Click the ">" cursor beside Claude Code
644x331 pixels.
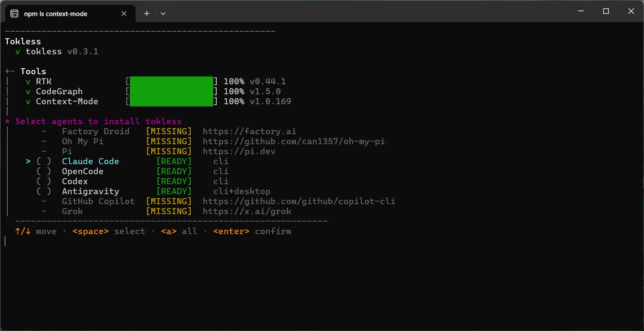pyautogui.click(x=28, y=161)
